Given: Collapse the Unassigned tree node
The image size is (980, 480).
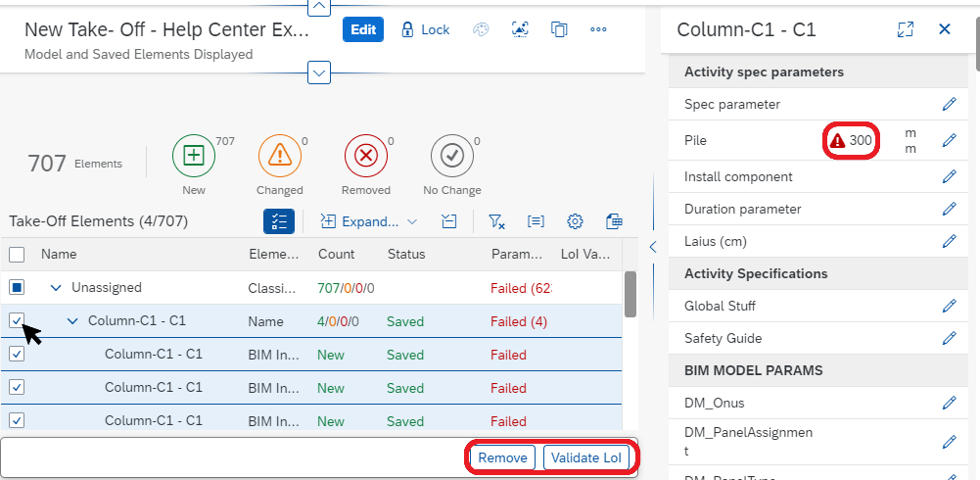Looking at the screenshot, I should click(56, 287).
